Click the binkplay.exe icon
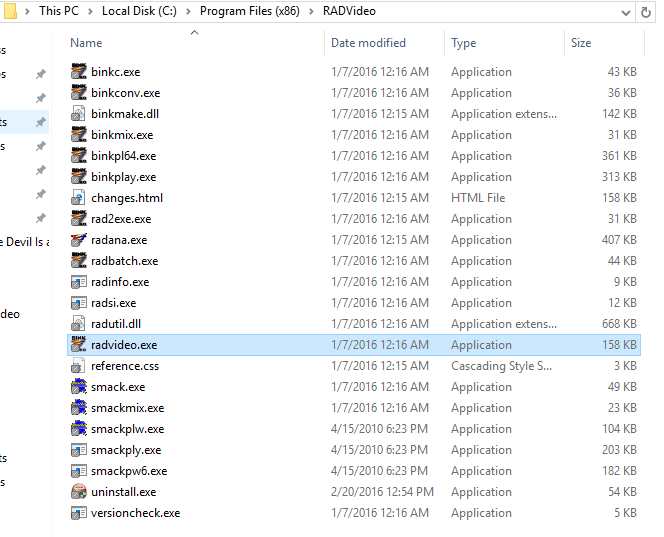 [x=79, y=177]
